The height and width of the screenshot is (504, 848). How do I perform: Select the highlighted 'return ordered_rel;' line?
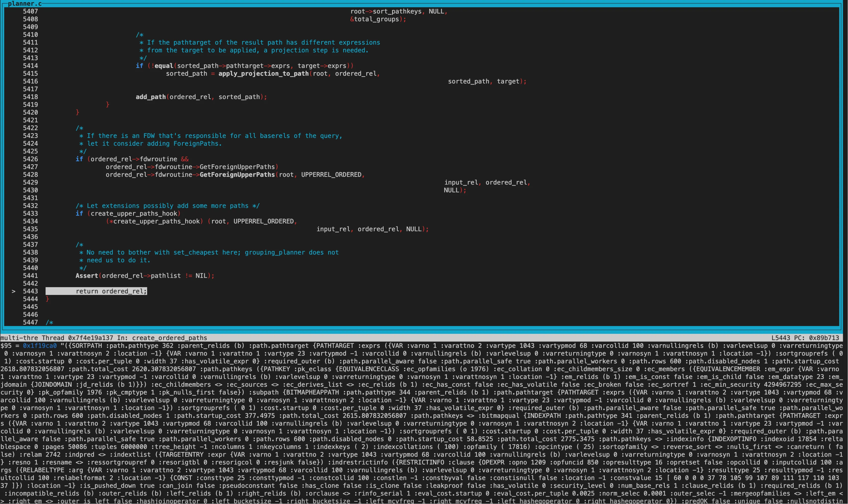[x=96, y=291]
